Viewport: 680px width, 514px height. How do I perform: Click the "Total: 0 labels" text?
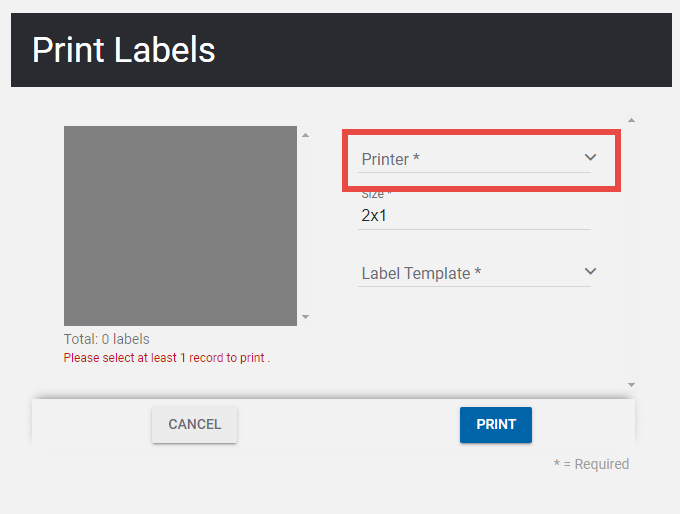click(x=107, y=339)
